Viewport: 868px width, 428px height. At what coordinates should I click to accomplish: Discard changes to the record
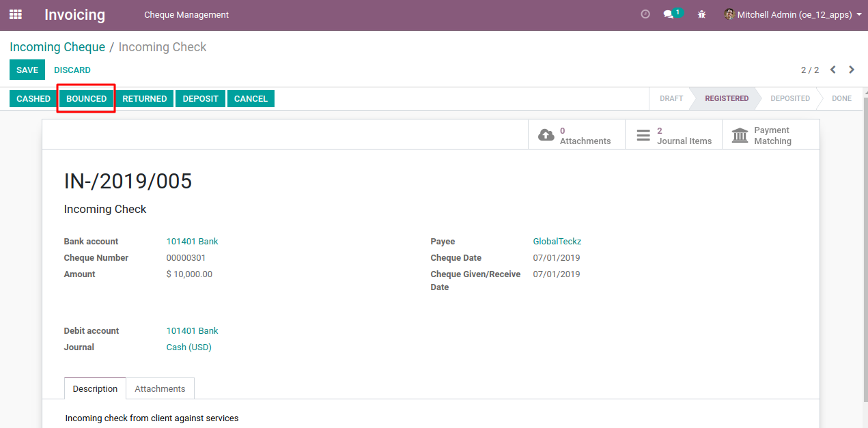(72, 70)
